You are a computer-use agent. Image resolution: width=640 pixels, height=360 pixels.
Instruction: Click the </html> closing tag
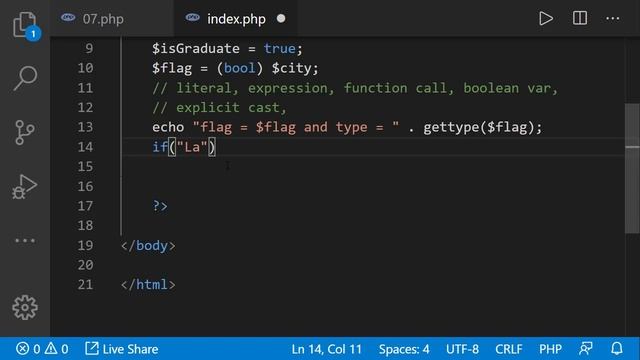click(x=148, y=284)
